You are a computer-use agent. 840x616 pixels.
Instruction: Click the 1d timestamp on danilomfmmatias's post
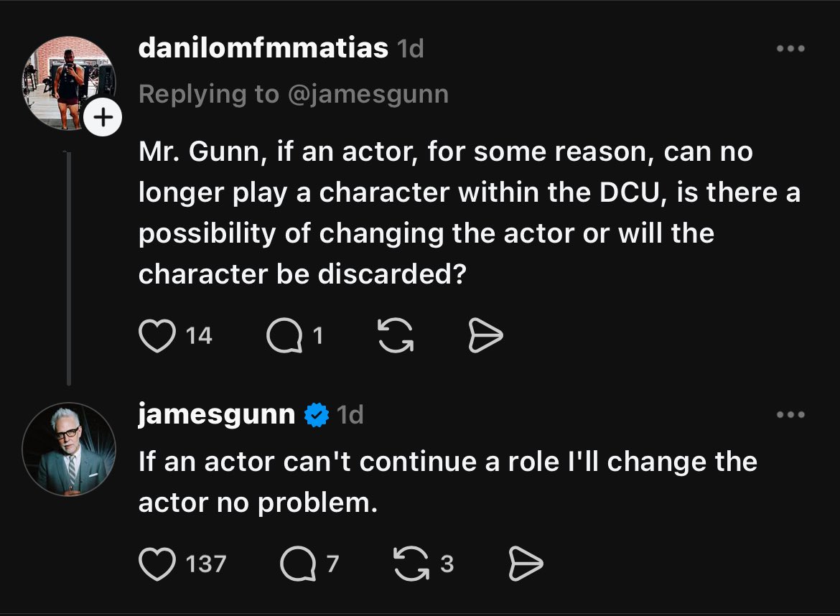coord(412,49)
